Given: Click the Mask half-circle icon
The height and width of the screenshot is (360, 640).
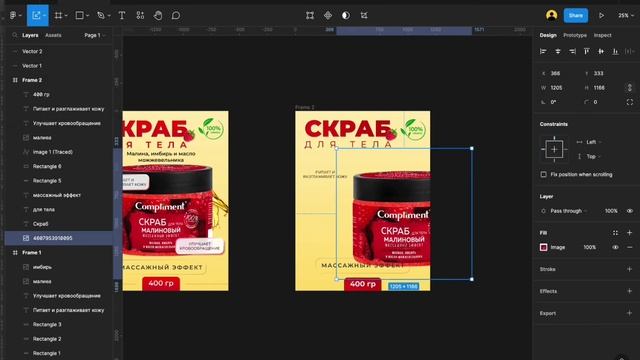Looking at the screenshot, I should 346,16.
